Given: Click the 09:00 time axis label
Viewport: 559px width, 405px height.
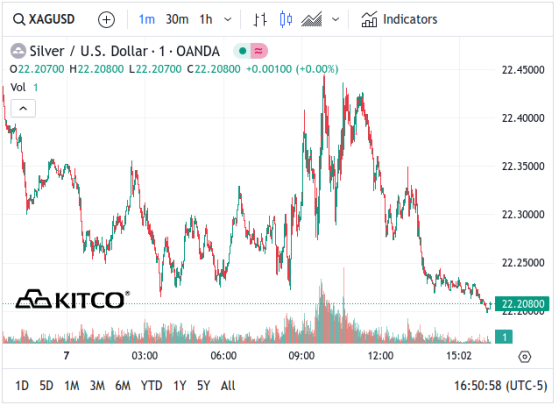Looking at the screenshot, I should (x=302, y=356).
